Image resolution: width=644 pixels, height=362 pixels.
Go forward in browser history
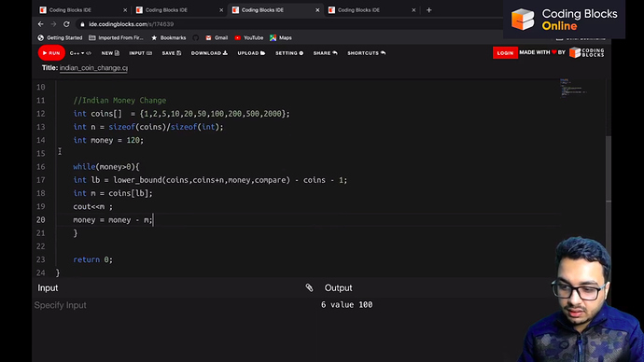53,24
